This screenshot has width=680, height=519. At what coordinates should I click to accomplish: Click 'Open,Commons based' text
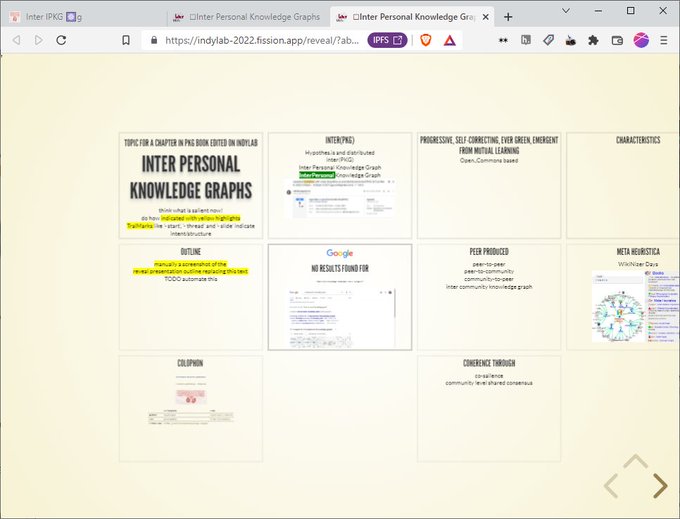489,160
